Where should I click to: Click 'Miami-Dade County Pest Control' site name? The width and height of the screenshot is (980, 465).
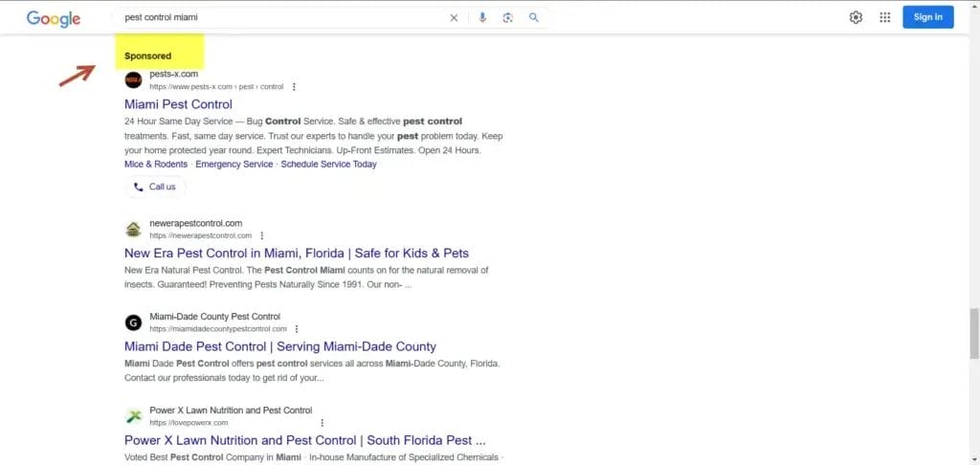coord(215,317)
